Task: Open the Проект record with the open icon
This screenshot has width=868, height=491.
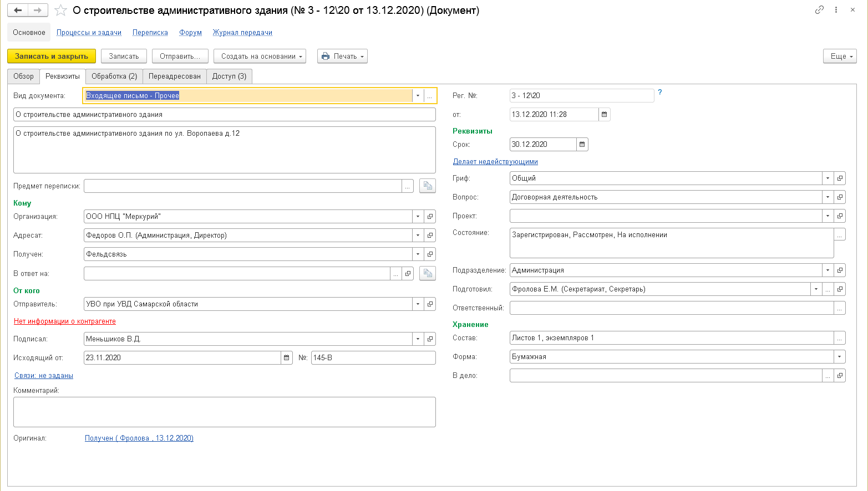Action: [x=840, y=216]
